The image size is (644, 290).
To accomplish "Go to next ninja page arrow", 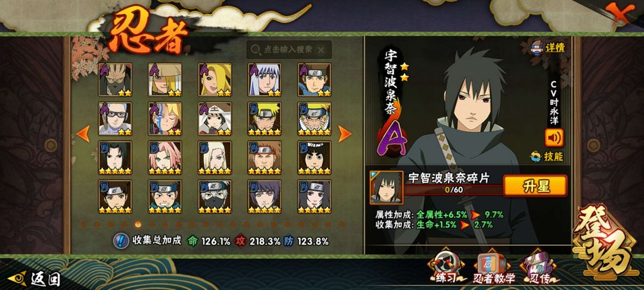I will [x=344, y=134].
